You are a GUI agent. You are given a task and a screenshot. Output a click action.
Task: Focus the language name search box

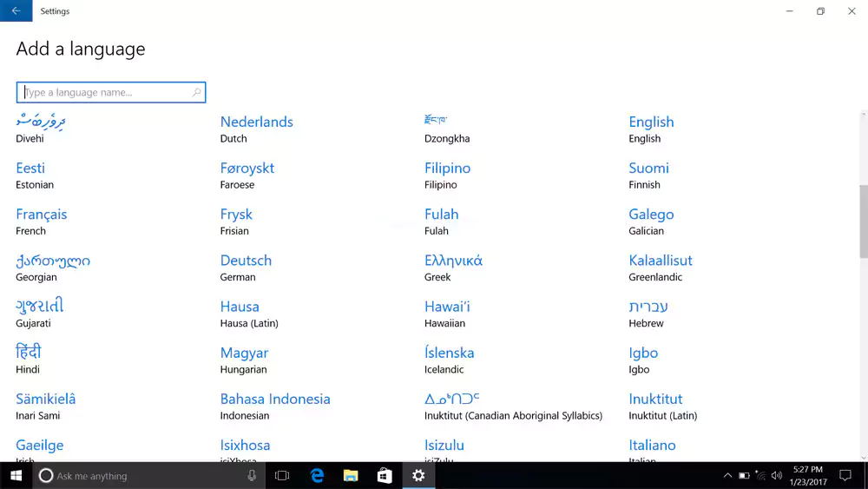pos(104,92)
